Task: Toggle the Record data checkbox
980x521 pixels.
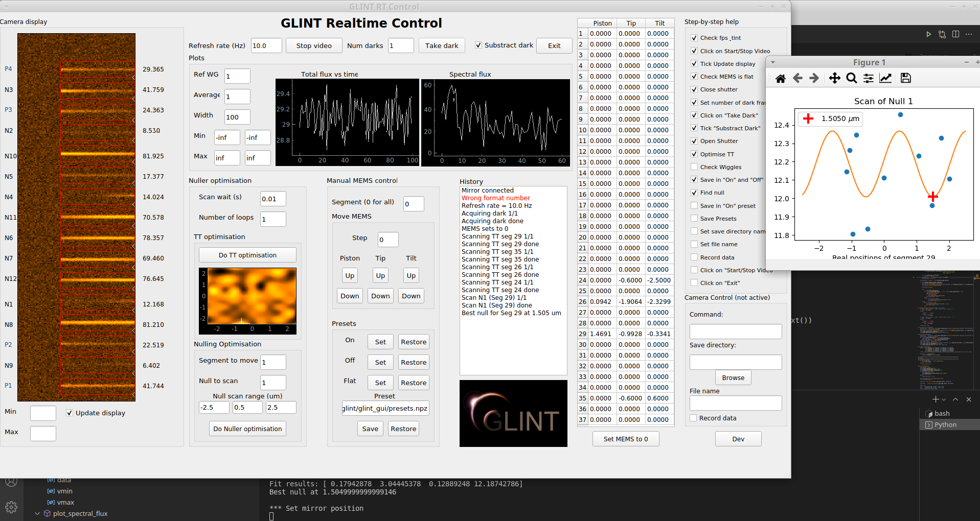Action: 693,418
